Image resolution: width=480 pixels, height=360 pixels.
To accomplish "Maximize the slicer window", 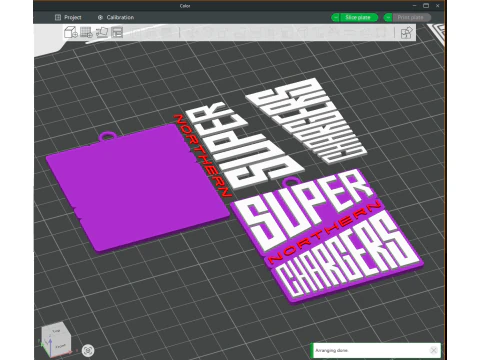I will point(426,6).
